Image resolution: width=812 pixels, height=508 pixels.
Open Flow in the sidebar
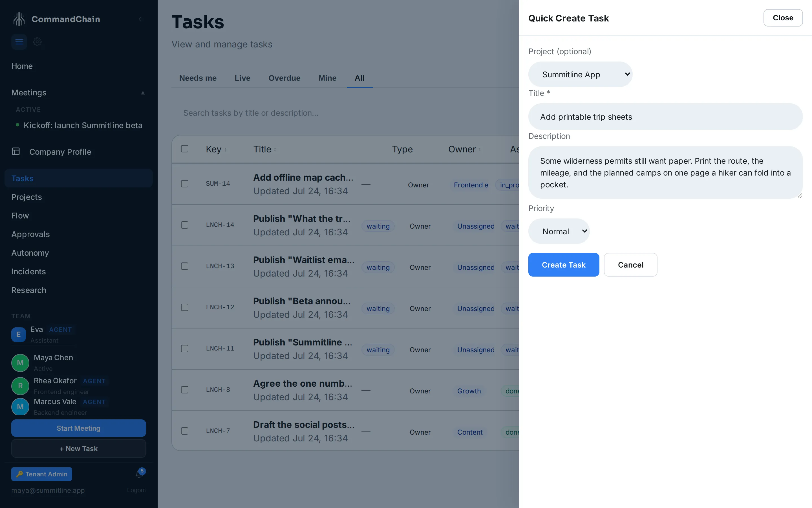(20, 216)
